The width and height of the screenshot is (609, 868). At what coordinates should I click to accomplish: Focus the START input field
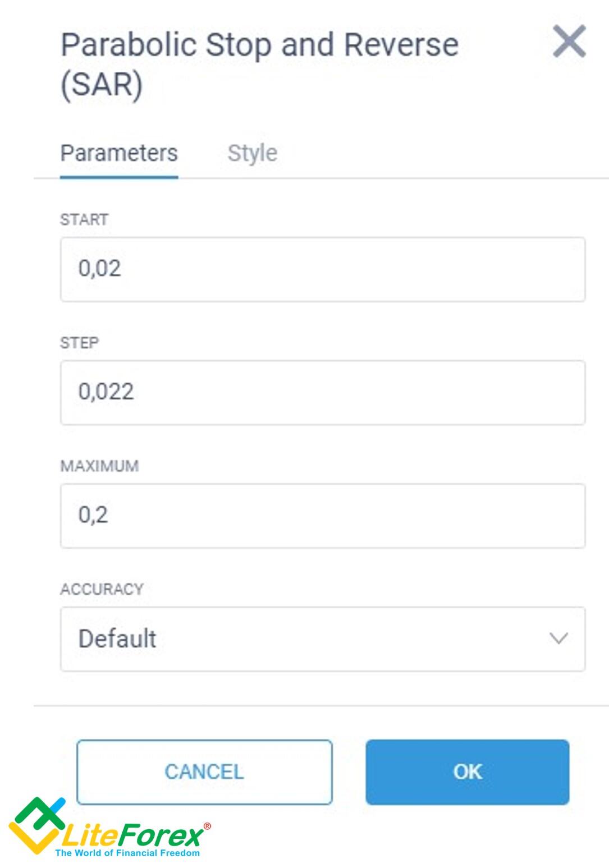pyautogui.click(x=323, y=269)
